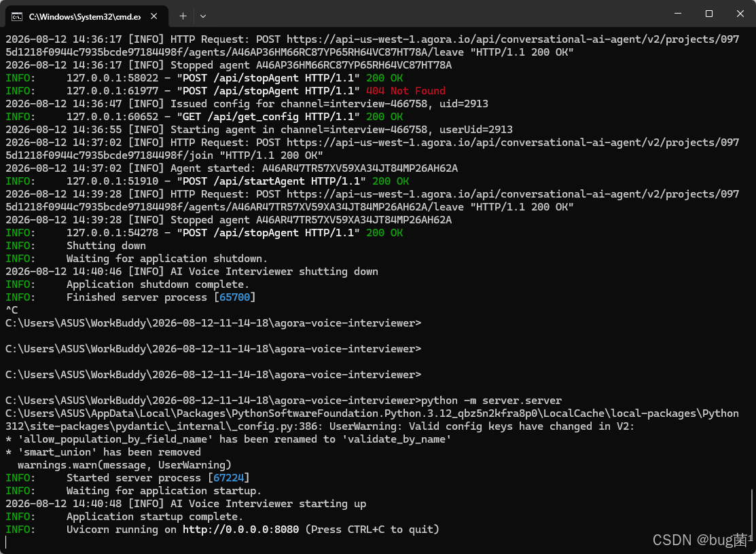Click the red '404 Not Found' text
The height and width of the screenshot is (554, 756).
click(406, 90)
